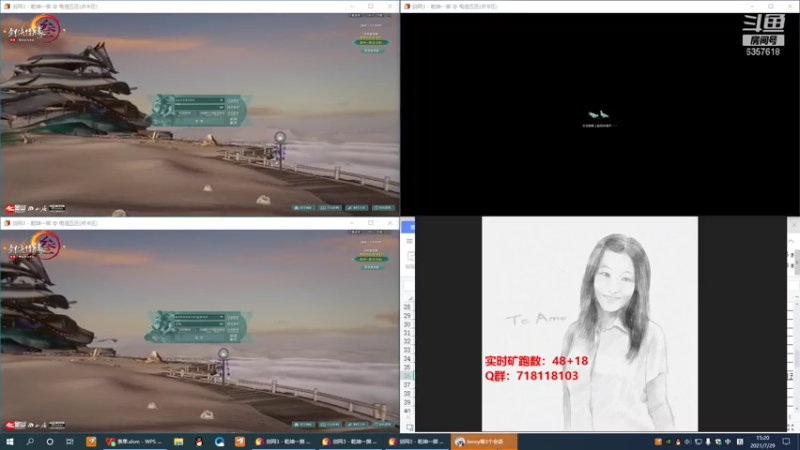Switch to first game taskbar item
Viewport: 800px width, 450px height.
click(283, 441)
